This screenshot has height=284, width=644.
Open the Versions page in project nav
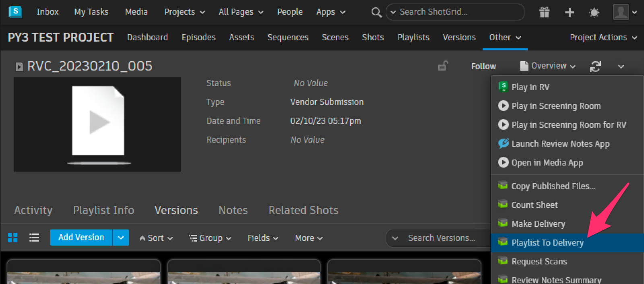[x=459, y=37]
